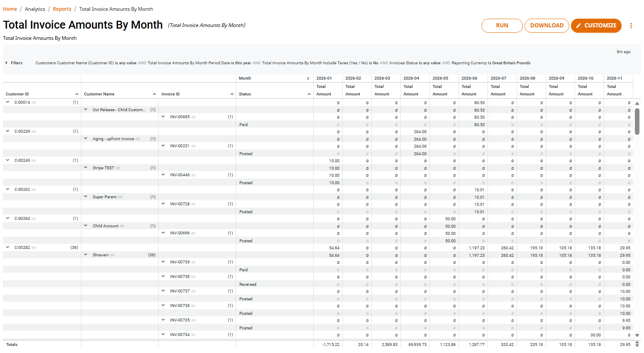Click the sort chevron in Invoice ID header
This screenshot has height=353, width=644.
[232, 94]
